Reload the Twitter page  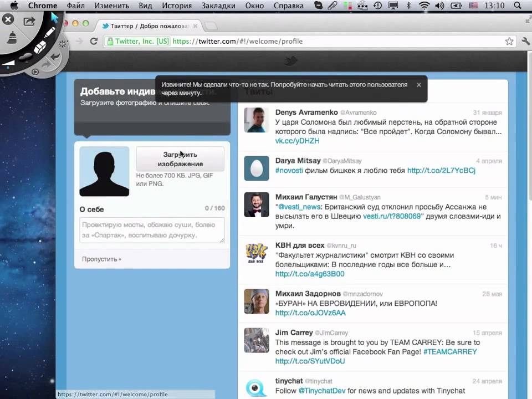coord(94,42)
